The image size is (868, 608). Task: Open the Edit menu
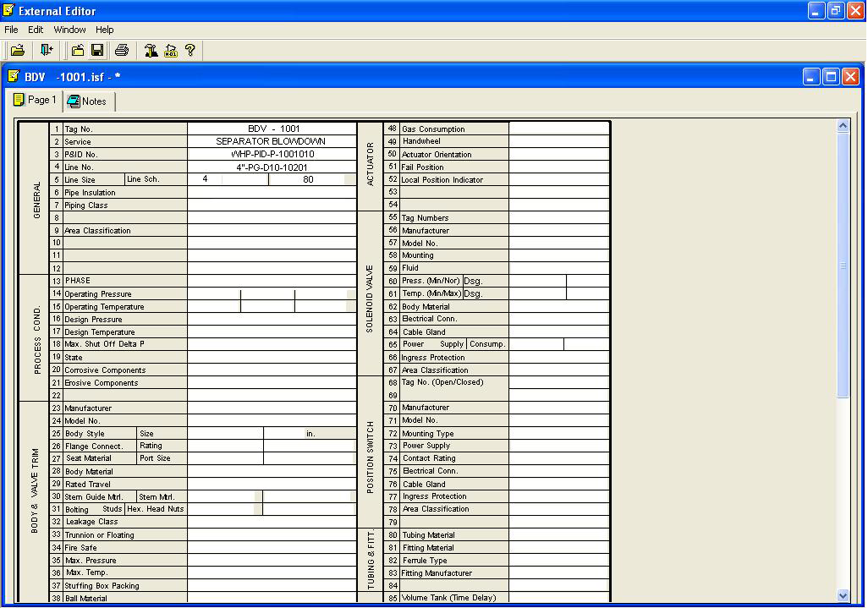click(35, 30)
